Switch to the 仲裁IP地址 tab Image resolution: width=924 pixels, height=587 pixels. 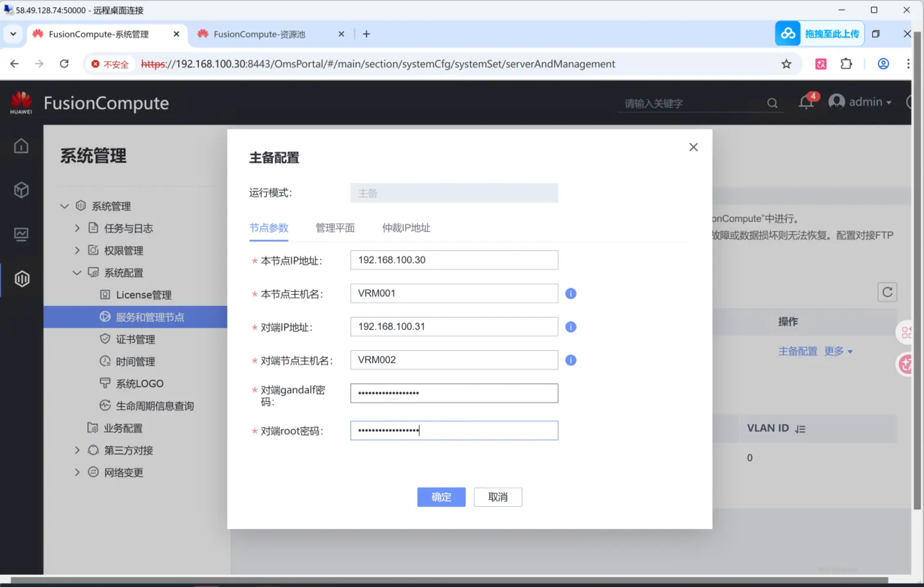[406, 228]
